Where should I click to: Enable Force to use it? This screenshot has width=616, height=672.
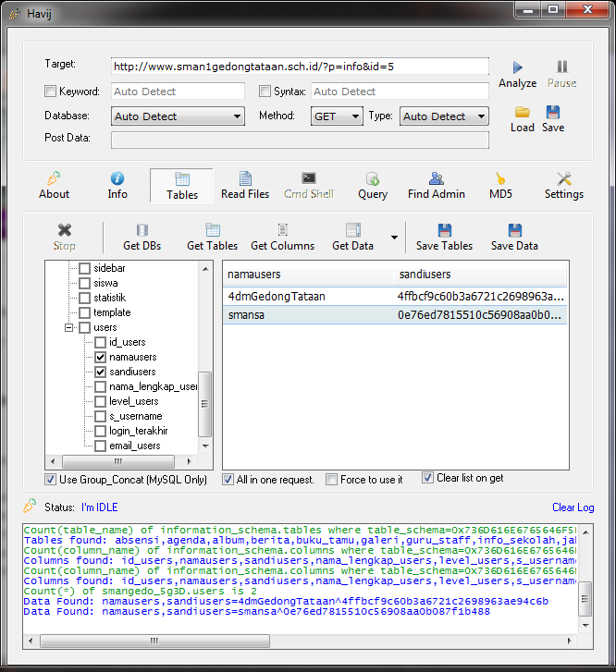point(332,480)
